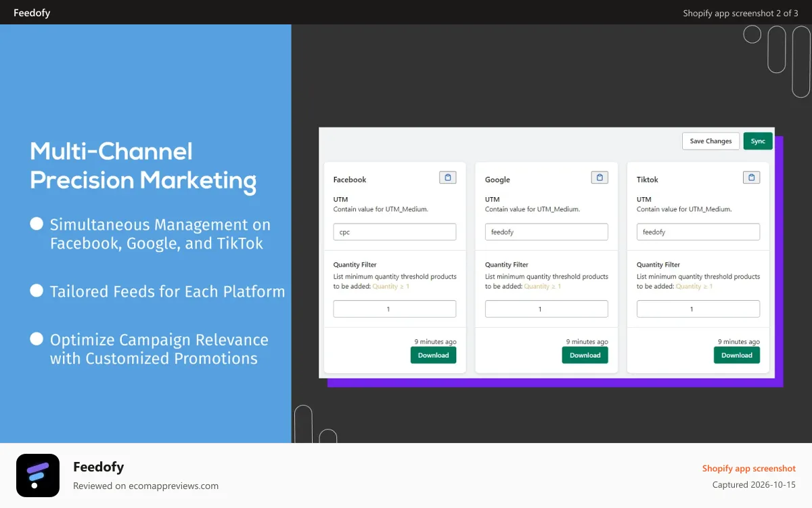Edit Google UTM field containing feedofy

tap(547, 232)
